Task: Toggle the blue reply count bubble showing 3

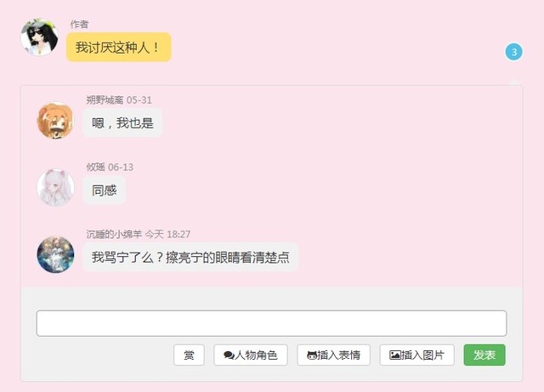Action: click(x=513, y=52)
